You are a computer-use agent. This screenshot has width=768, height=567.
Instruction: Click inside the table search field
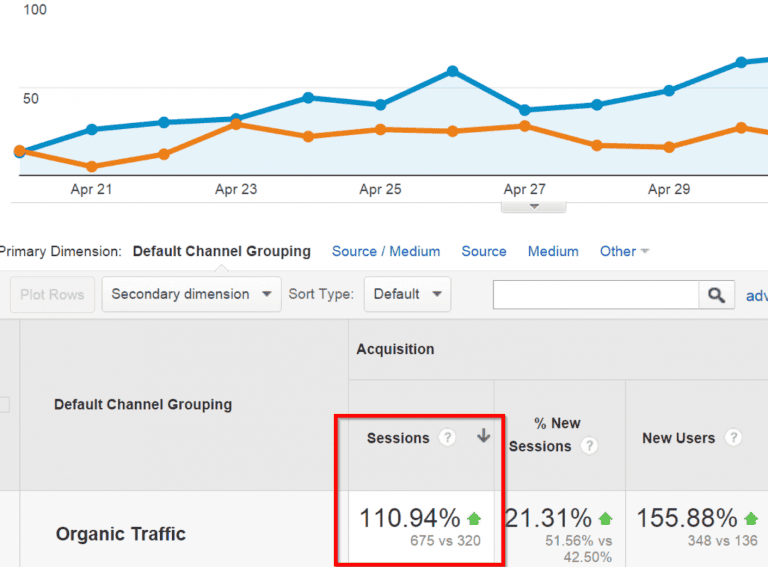[595, 295]
